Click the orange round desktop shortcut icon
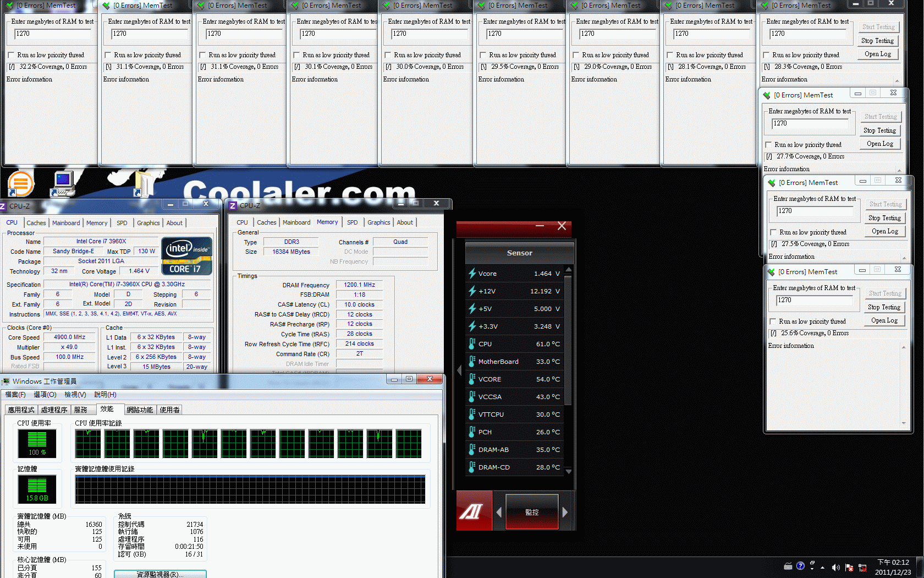924x578 pixels. point(21,183)
